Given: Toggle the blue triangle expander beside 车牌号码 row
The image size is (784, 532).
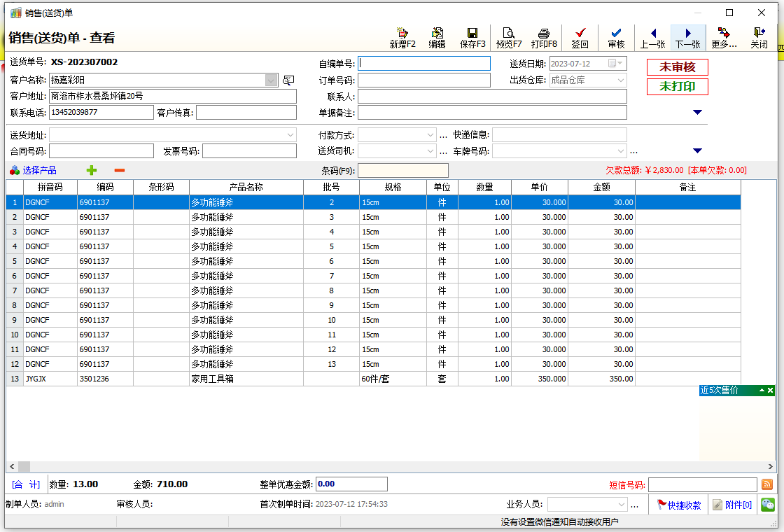Looking at the screenshot, I should pyautogui.click(x=697, y=151).
